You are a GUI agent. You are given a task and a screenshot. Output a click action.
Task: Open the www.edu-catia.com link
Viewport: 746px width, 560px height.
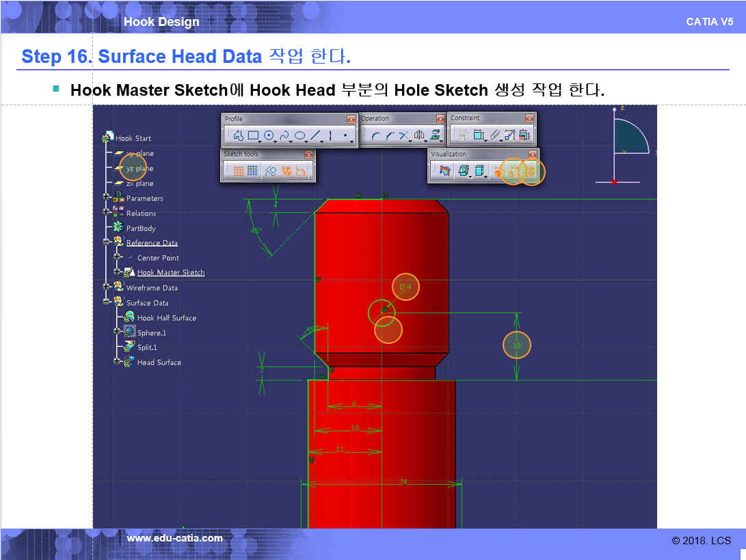175,538
